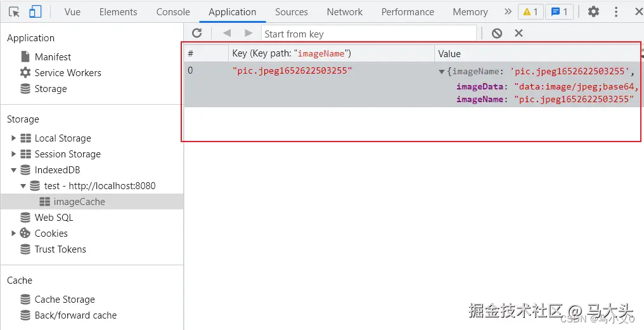Switch to the Performance tab
644x330 pixels.
[408, 12]
